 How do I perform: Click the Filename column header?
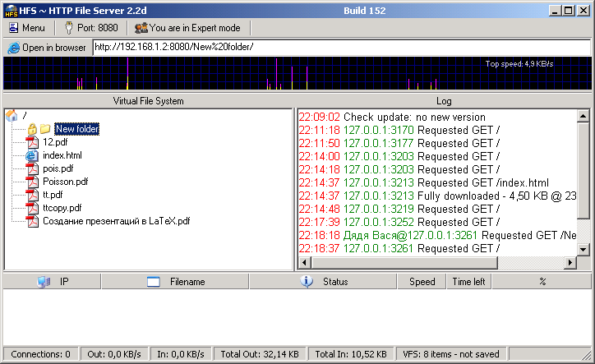point(175,282)
